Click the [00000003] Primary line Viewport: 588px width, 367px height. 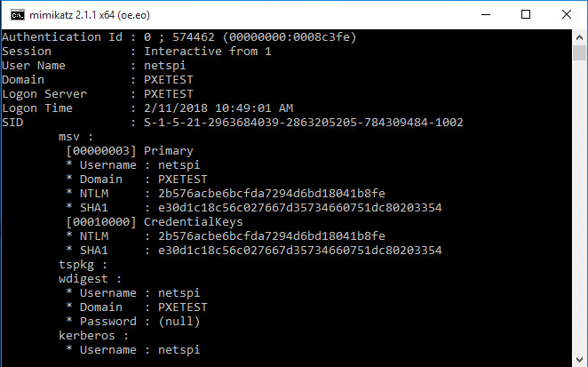[x=130, y=151]
